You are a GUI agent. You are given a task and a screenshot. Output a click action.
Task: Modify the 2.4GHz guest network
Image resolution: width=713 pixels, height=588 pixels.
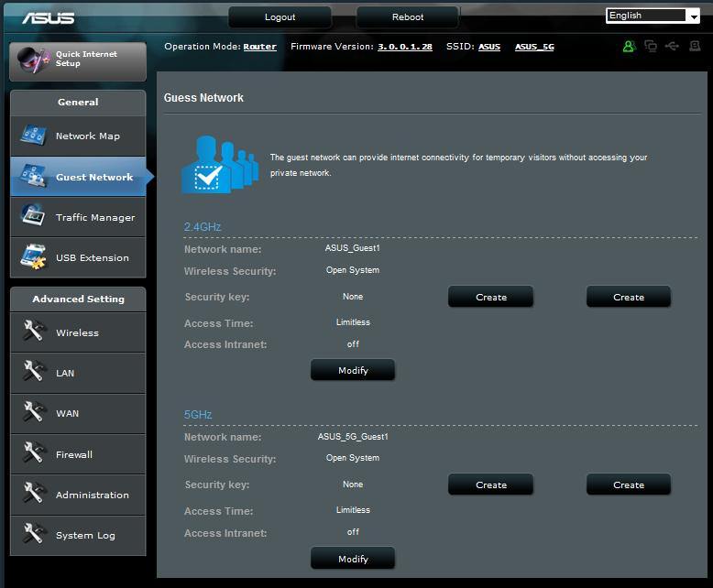(353, 370)
